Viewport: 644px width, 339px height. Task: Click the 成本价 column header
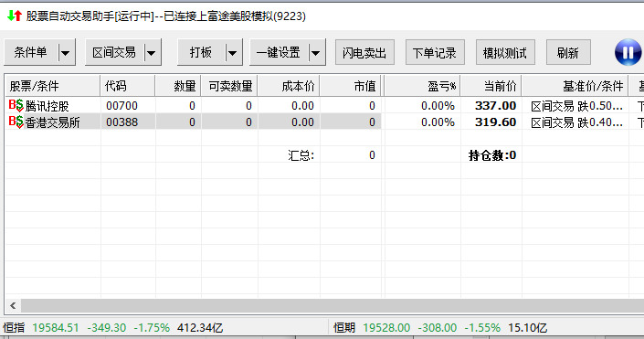click(289, 86)
